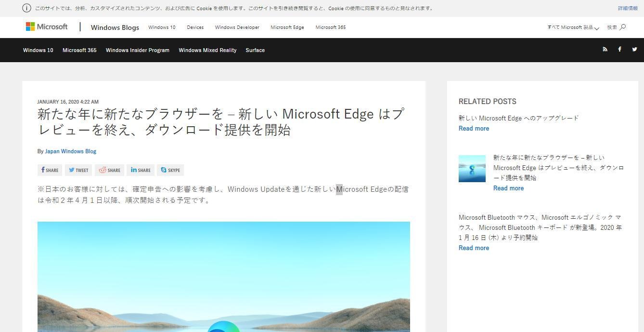The height and width of the screenshot is (332, 644).
Task: Read more on the Bluetooth マウス post
Action: click(x=474, y=248)
